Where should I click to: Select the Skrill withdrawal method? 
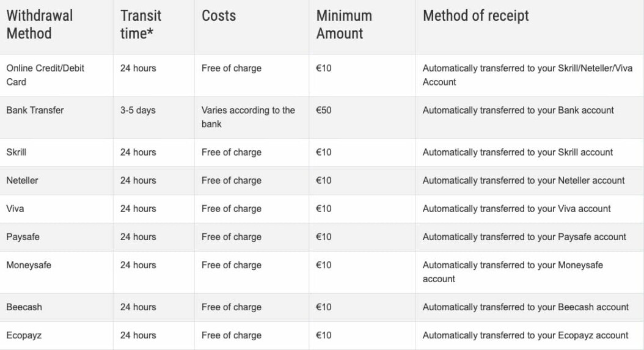pyautogui.click(x=16, y=152)
